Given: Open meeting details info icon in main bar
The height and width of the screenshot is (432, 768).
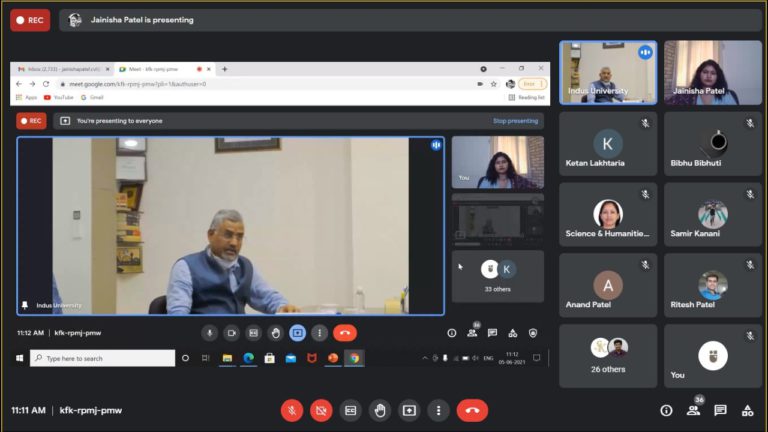Looking at the screenshot, I should click(x=666, y=410).
